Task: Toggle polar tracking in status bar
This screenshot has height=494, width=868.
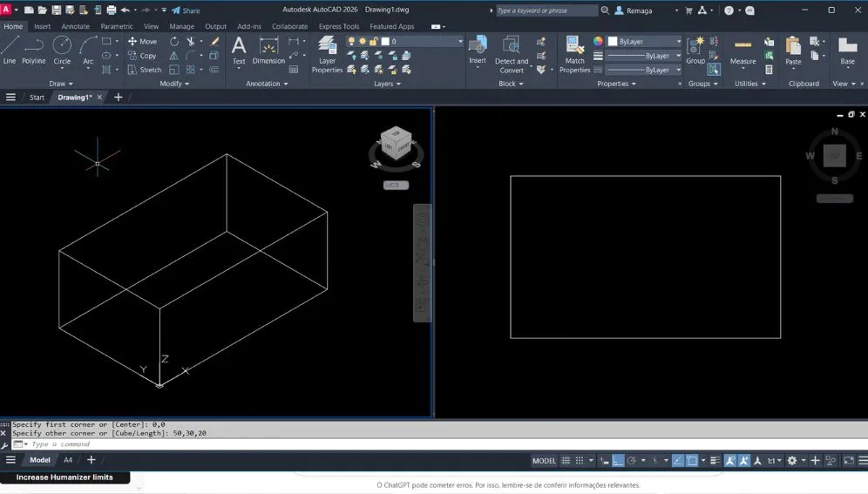Action: [631, 460]
